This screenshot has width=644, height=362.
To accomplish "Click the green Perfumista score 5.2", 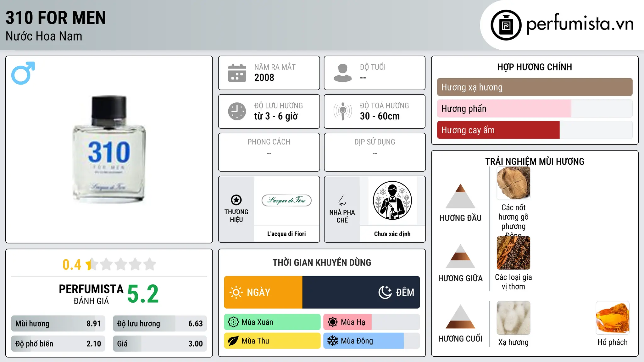I will [143, 294].
